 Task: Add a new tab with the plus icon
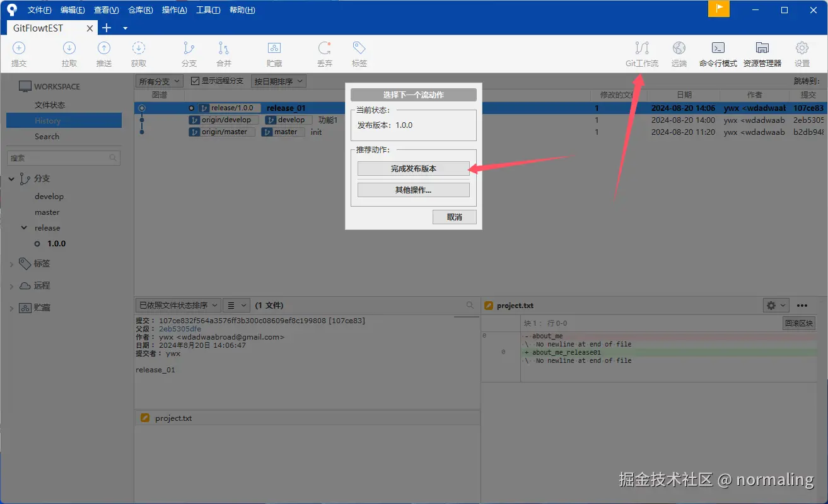107,28
